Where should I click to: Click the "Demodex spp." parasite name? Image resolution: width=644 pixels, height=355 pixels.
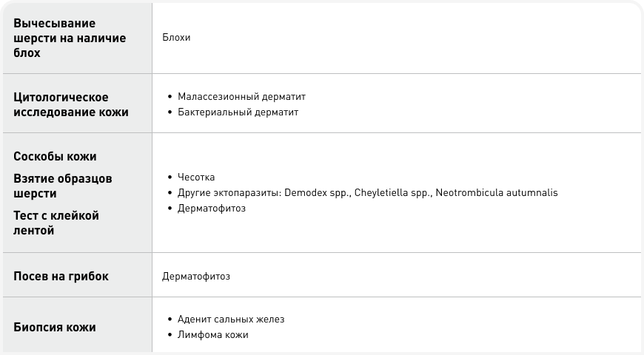309,193
